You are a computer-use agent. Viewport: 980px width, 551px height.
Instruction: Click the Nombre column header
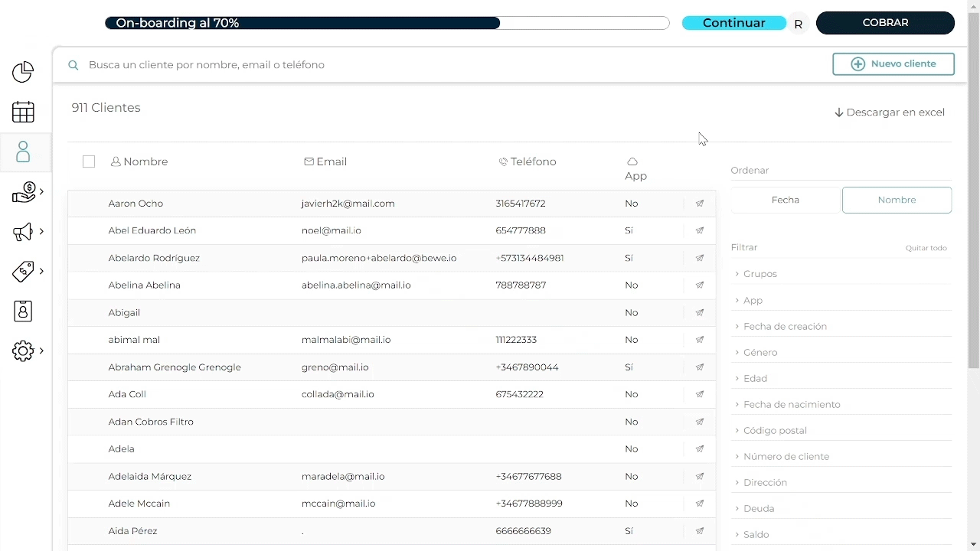pos(139,161)
